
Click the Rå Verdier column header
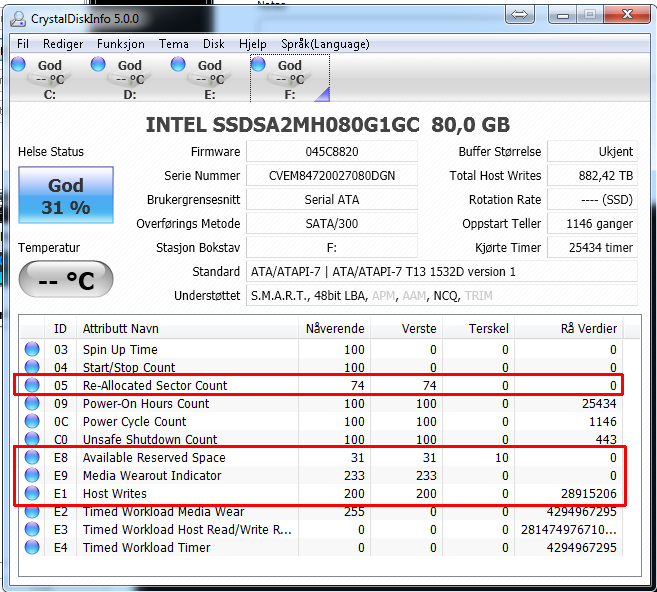[569, 328]
